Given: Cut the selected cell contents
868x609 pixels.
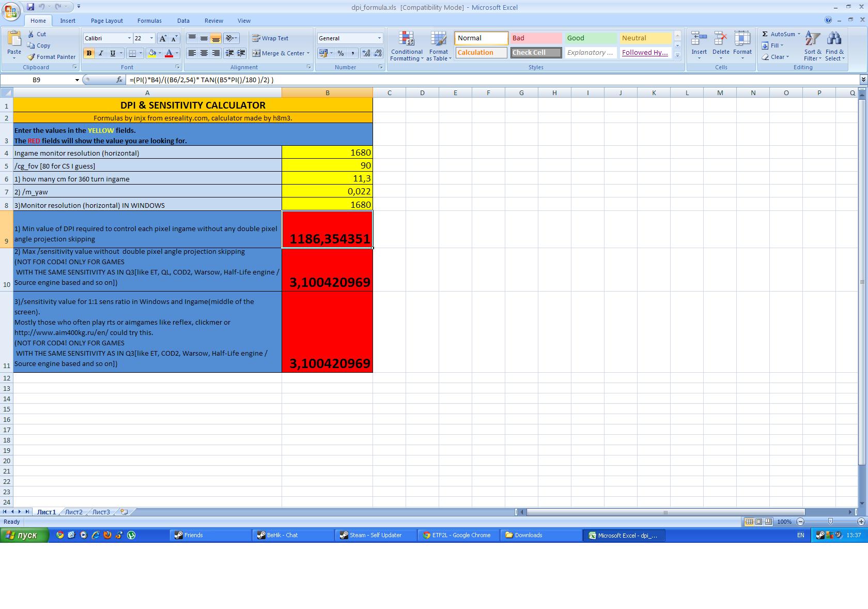Looking at the screenshot, I should (x=37, y=34).
